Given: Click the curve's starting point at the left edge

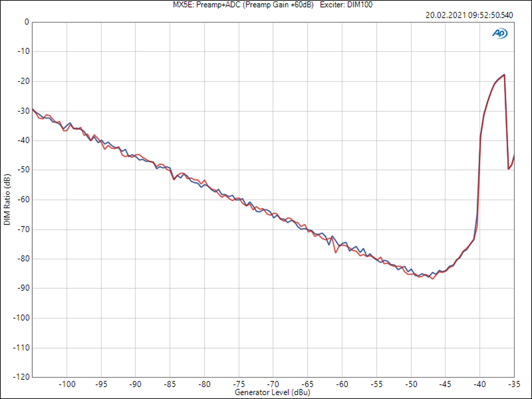Looking at the screenshot, I should point(32,109).
